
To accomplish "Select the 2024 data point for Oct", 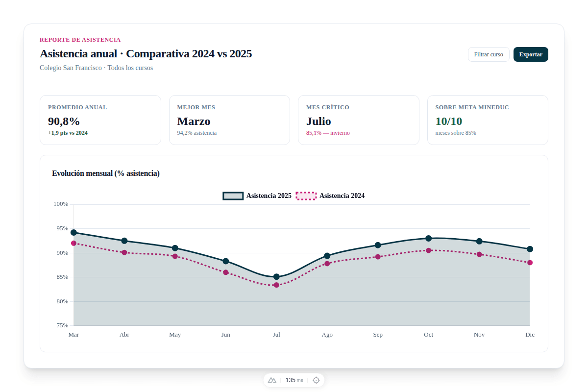I will [429, 250].
